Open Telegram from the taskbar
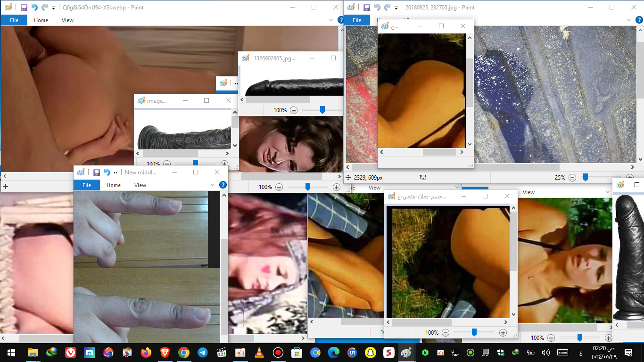Viewport: 644px width, 362px height. click(x=202, y=353)
